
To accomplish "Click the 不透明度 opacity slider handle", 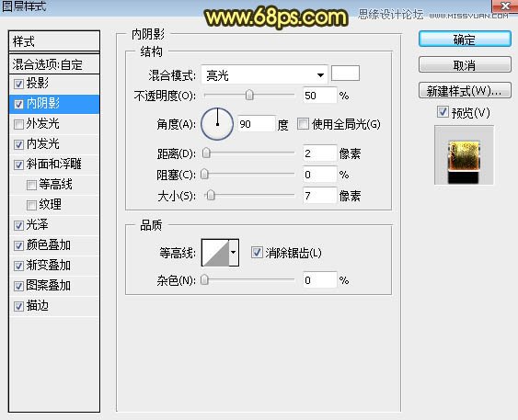I will tap(249, 95).
